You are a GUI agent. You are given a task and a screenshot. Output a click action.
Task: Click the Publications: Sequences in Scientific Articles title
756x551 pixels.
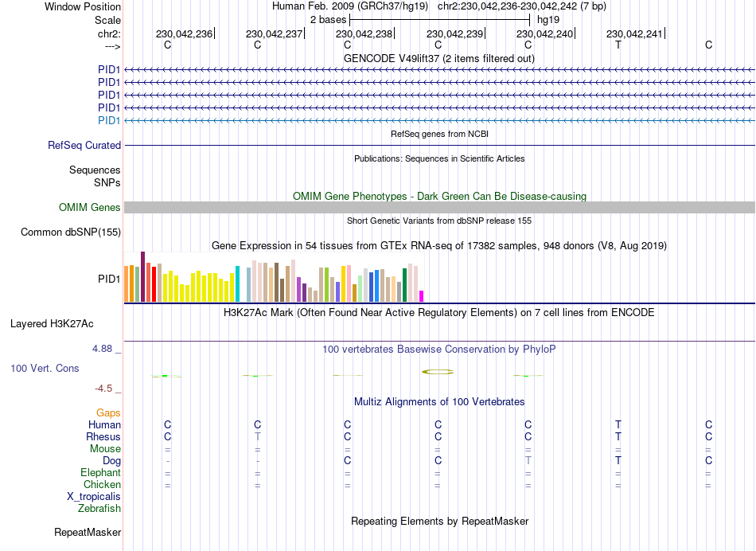coord(439,158)
